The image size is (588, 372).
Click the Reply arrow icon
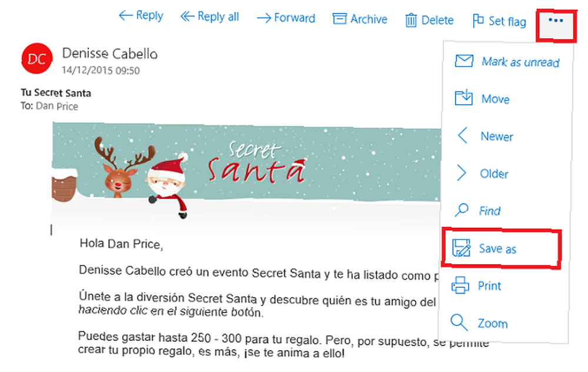click(x=126, y=15)
